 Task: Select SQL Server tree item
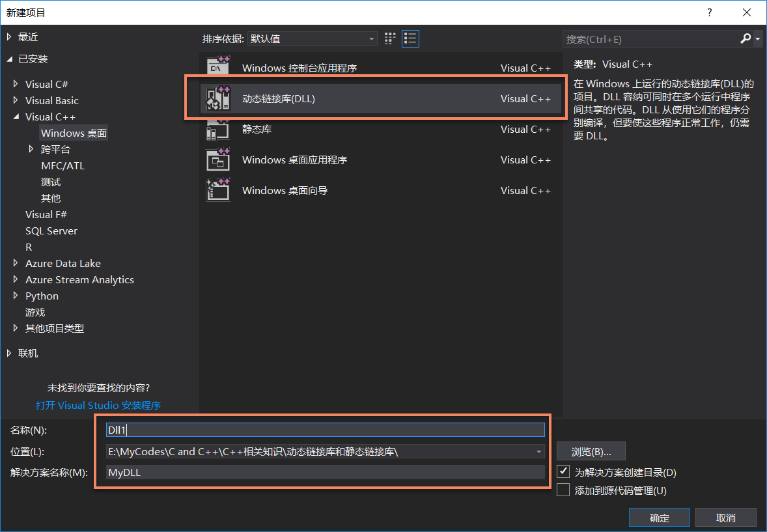coord(51,231)
